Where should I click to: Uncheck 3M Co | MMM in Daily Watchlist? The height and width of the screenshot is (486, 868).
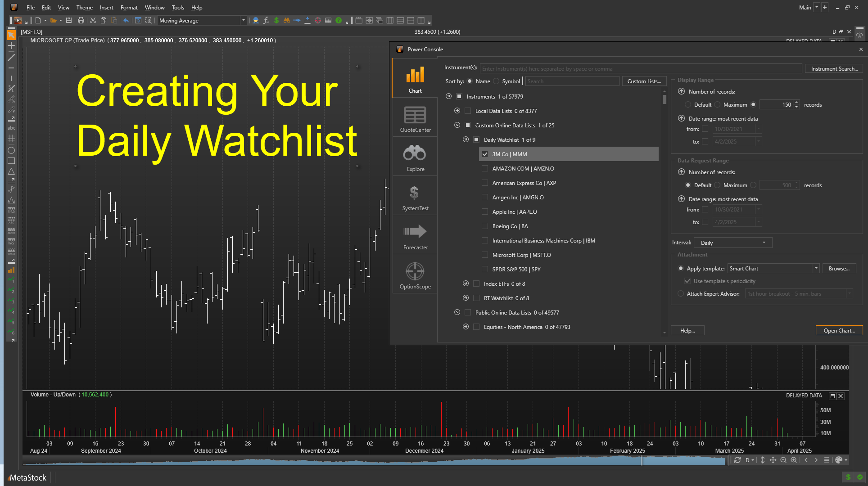coord(485,154)
